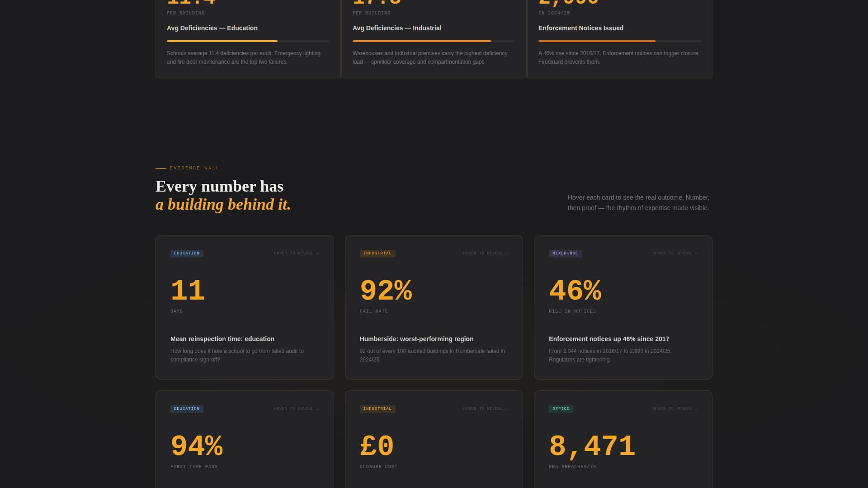
Task: Click the reveal arrow on the 11 days card
Action: pos(317,253)
